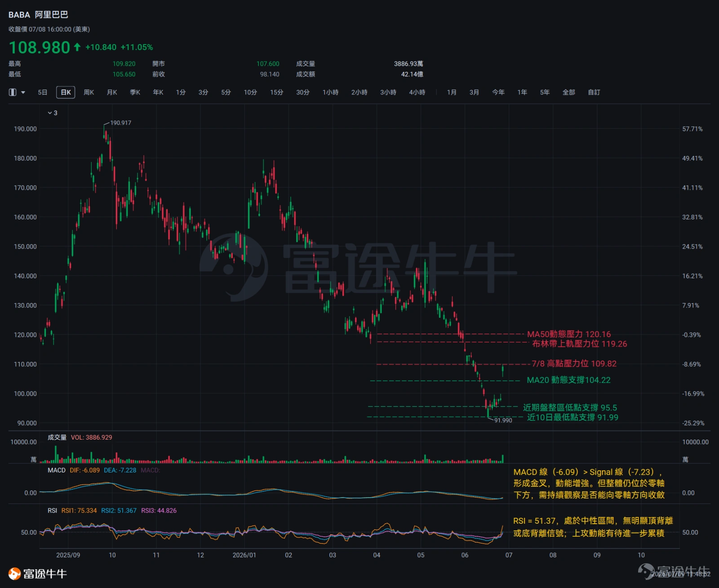Click the 91.990 low price marker
The height and width of the screenshot is (588, 719).
(x=503, y=420)
